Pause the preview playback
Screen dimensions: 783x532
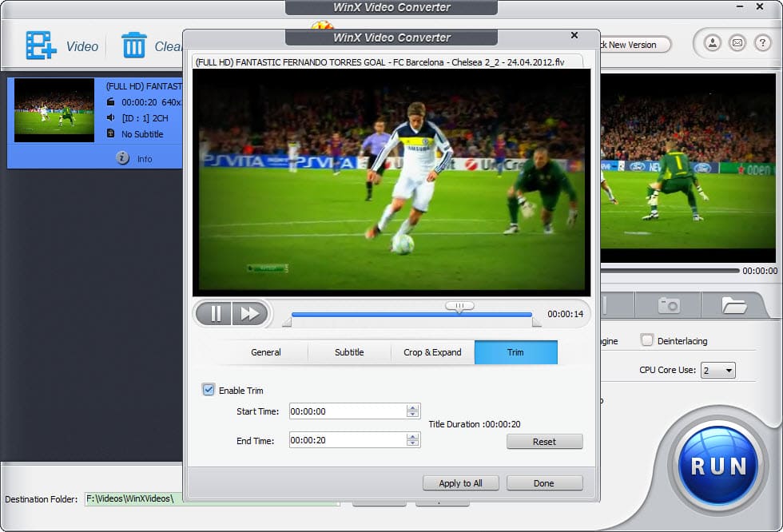pyautogui.click(x=214, y=313)
